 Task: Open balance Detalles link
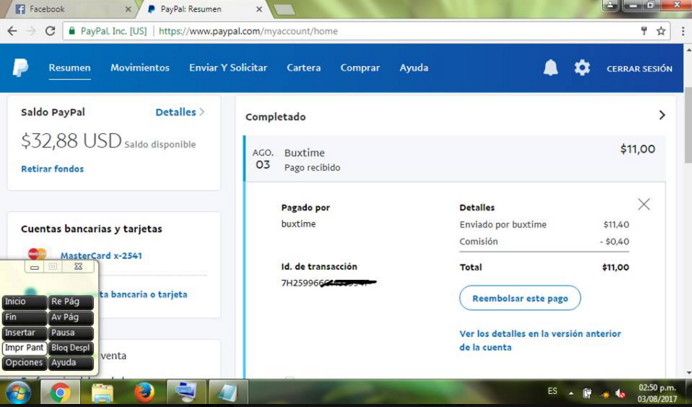(x=180, y=112)
